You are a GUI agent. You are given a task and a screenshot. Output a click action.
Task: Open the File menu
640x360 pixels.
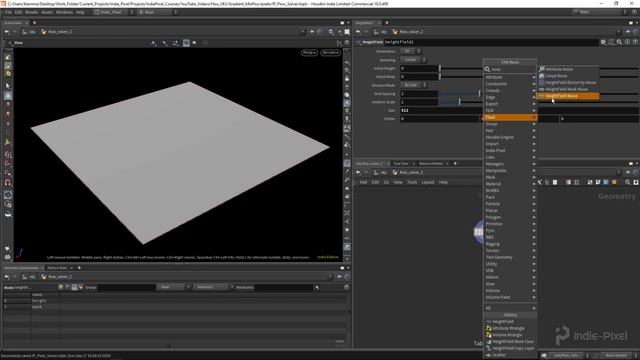(8, 12)
